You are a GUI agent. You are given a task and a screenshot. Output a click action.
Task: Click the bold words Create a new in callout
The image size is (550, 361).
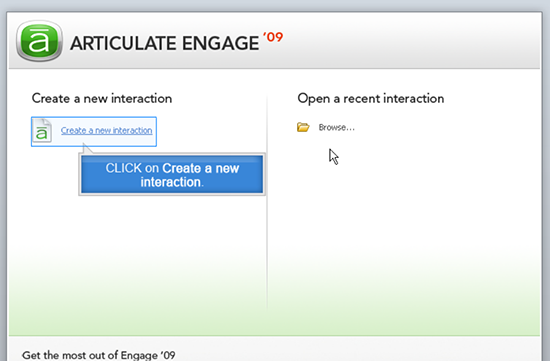click(201, 168)
